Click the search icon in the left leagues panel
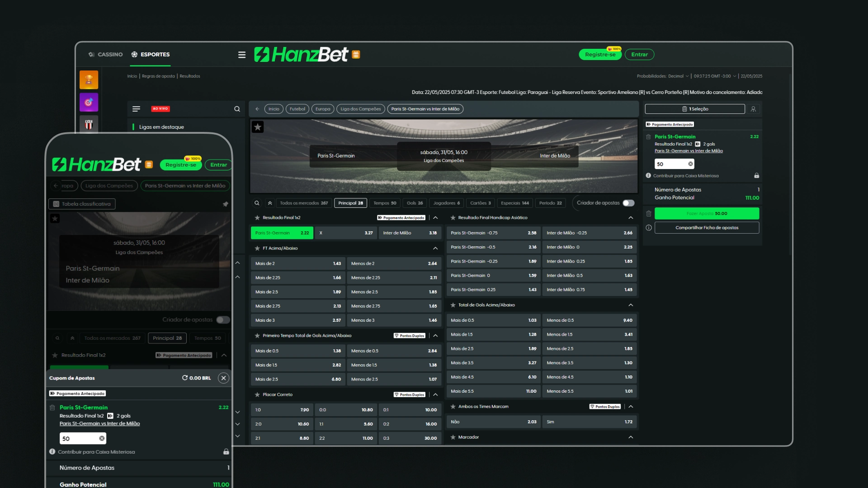This screenshot has width=868, height=488. pyautogui.click(x=237, y=109)
